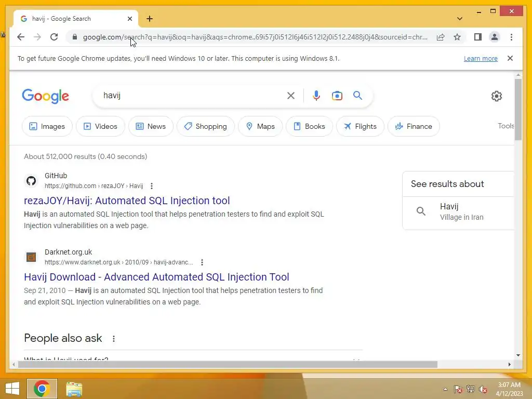532x399 pixels.
Task: Open rezaJOY/Havij: Automated SQL Injection tool link
Action: [127, 201]
